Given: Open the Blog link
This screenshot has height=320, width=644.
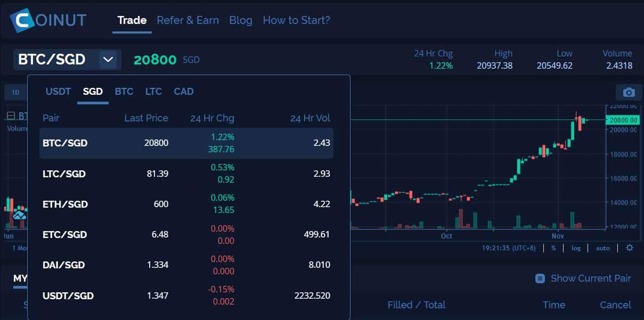Looking at the screenshot, I should (241, 20).
